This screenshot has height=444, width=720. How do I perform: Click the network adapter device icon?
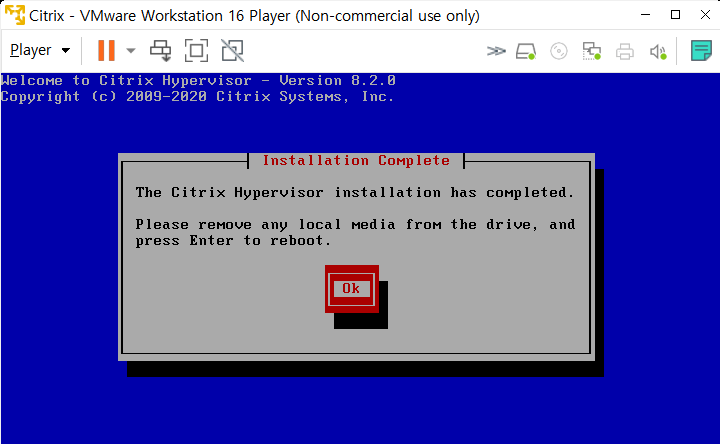coord(591,51)
